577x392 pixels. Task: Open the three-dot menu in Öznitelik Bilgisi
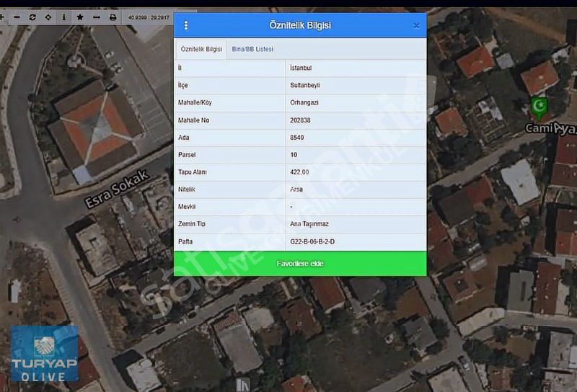click(186, 25)
